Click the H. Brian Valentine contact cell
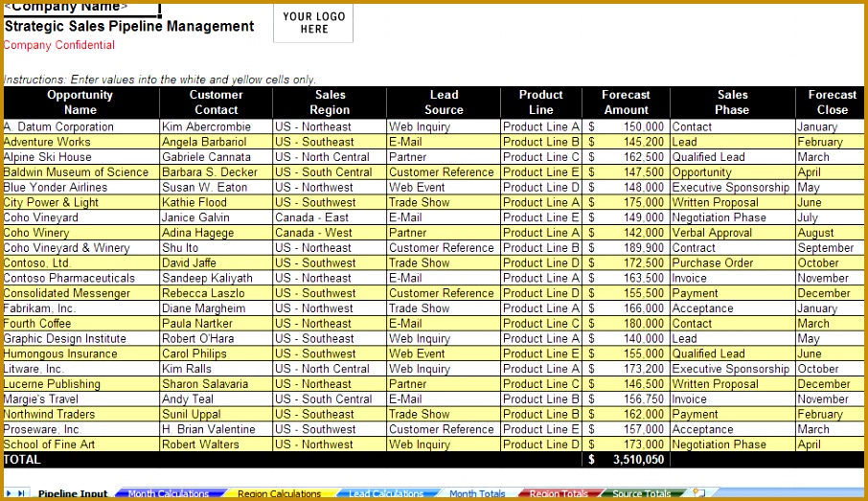 coord(216,429)
